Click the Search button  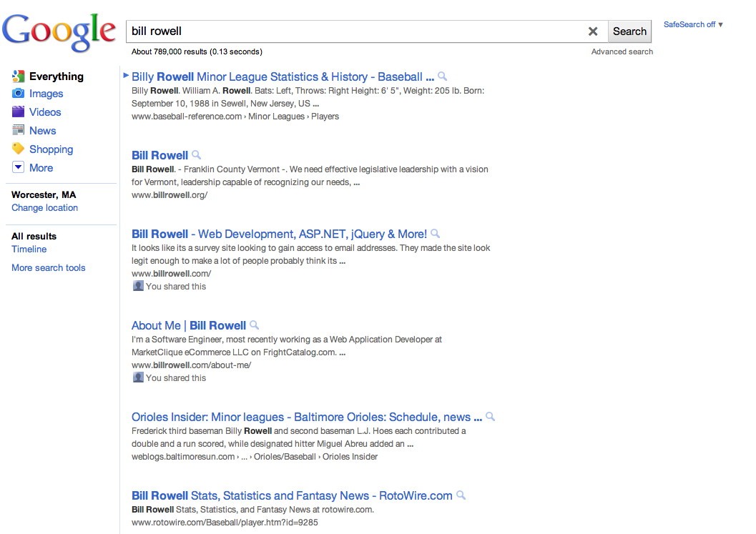[x=629, y=31]
